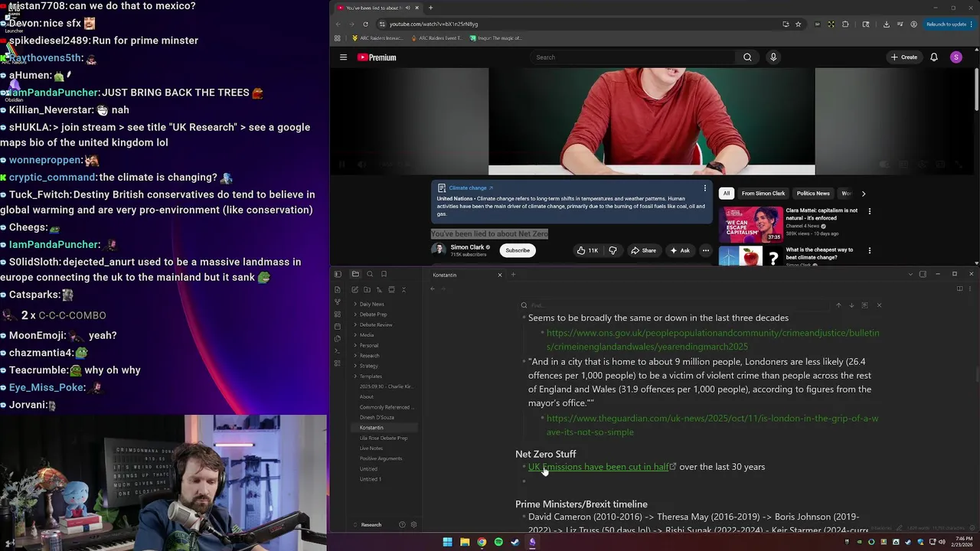Image resolution: width=980 pixels, height=551 pixels.
Task: Open Obsidian bookmarks icon in sidebar
Action: (384, 274)
